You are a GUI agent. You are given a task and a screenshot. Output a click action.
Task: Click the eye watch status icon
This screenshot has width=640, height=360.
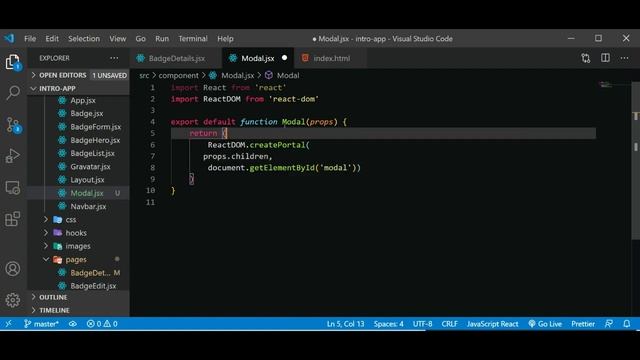[73, 324]
